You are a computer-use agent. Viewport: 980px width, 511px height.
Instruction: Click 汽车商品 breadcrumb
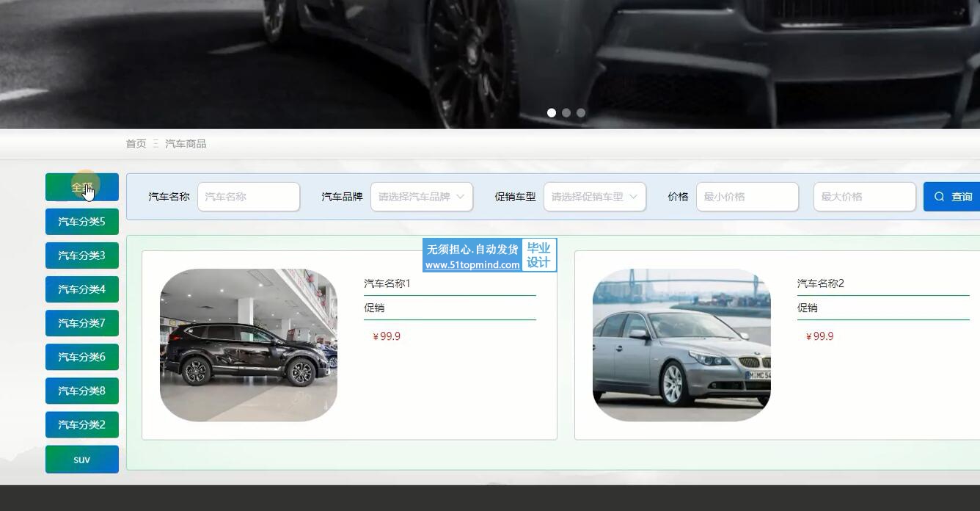(x=186, y=144)
